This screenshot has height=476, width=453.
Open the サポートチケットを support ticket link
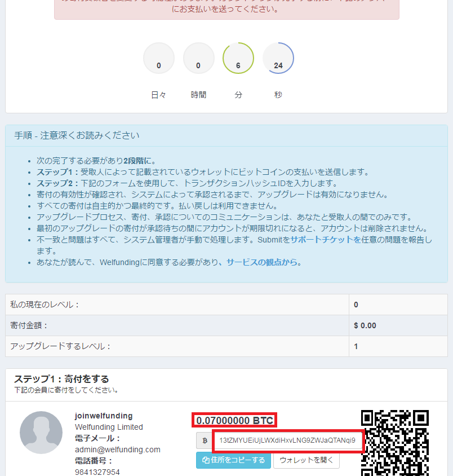click(x=326, y=240)
